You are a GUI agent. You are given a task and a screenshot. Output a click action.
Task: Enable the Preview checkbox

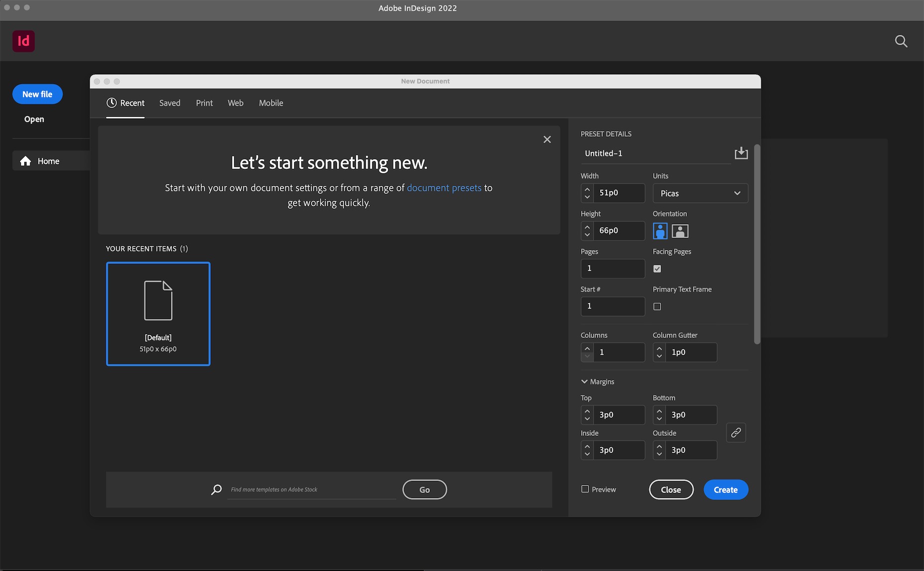pyautogui.click(x=585, y=489)
